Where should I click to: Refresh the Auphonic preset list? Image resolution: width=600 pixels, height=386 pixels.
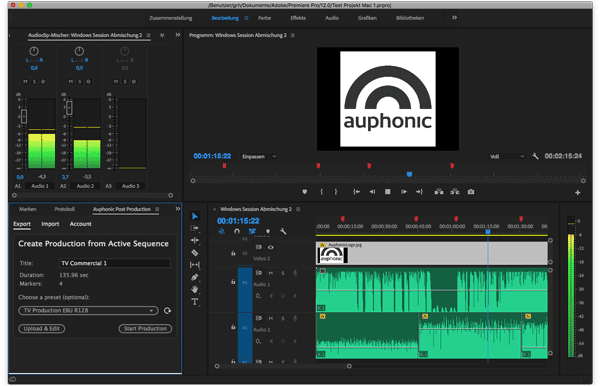point(167,311)
